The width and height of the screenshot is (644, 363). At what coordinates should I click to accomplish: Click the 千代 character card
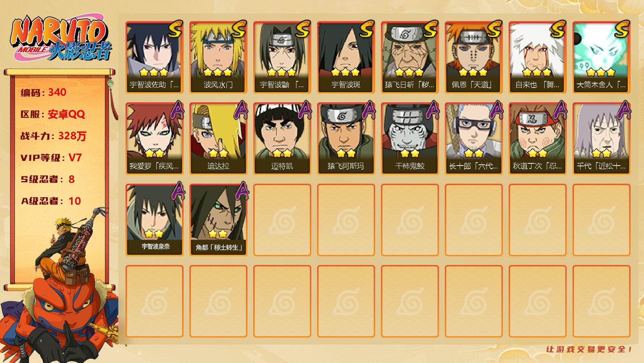pos(601,139)
